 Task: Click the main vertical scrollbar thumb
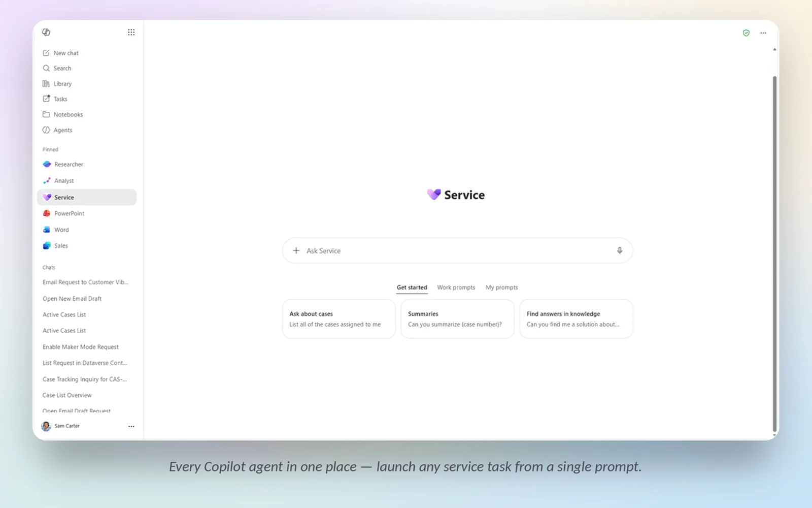(x=774, y=254)
